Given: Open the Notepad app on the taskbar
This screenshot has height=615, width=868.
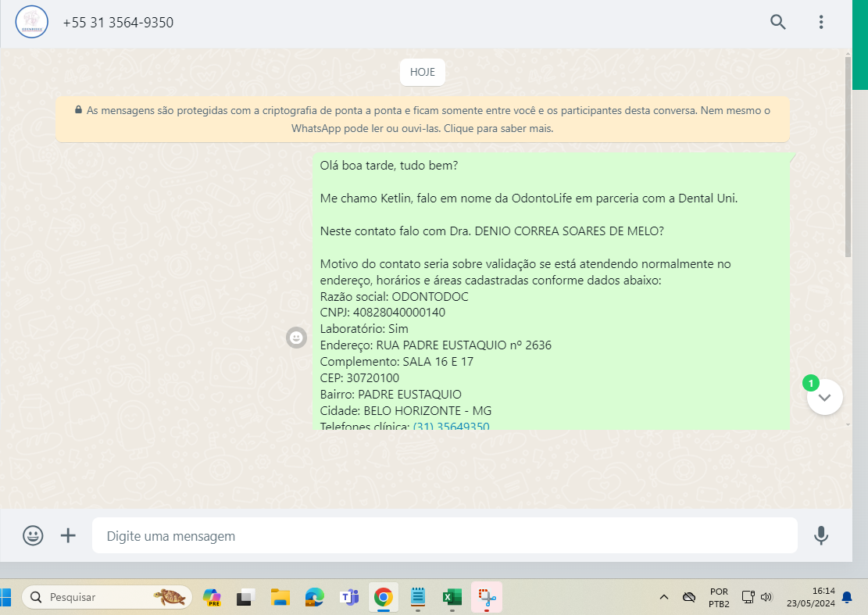Looking at the screenshot, I should pos(418,597).
